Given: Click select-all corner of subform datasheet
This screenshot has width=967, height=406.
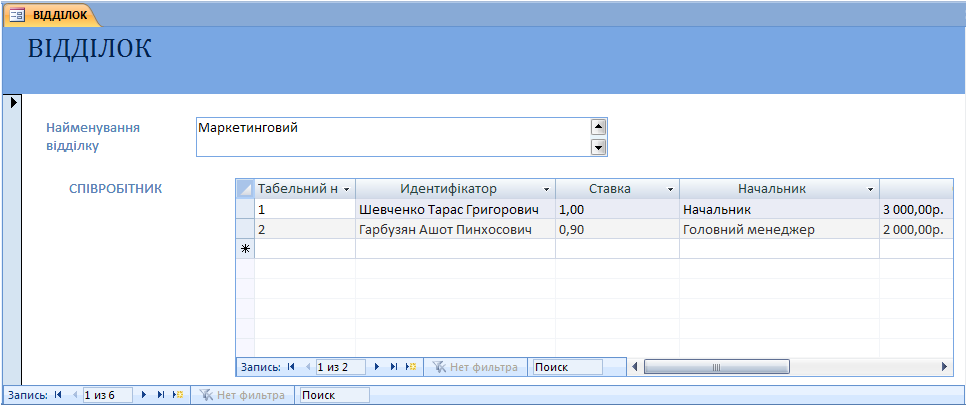Looking at the screenshot, I should pyautogui.click(x=245, y=189).
